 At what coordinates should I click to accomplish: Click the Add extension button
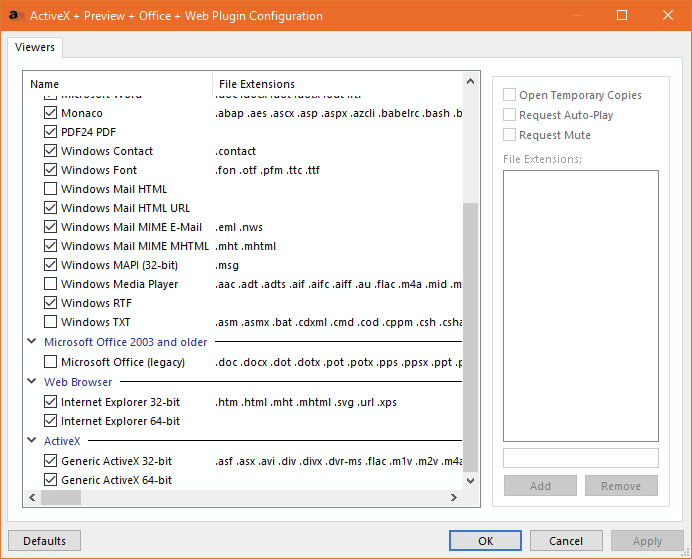click(540, 486)
